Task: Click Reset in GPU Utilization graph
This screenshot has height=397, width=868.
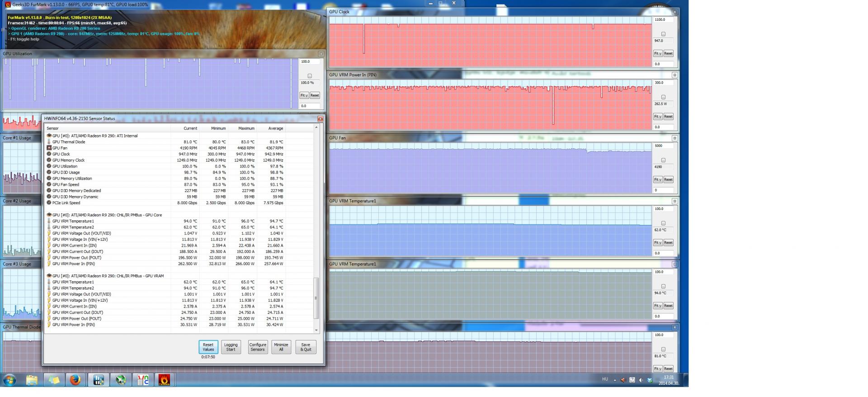Action: (315, 95)
